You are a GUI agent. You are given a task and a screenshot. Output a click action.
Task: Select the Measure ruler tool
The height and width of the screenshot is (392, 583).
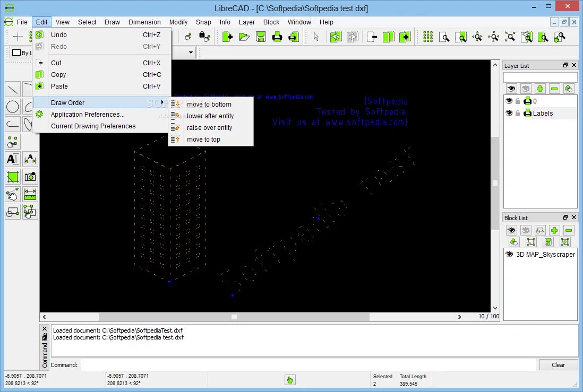pyautogui.click(x=30, y=194)
